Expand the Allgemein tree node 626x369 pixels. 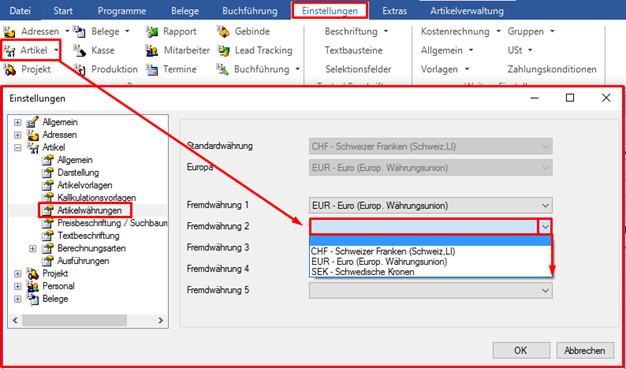pos(18,122)
